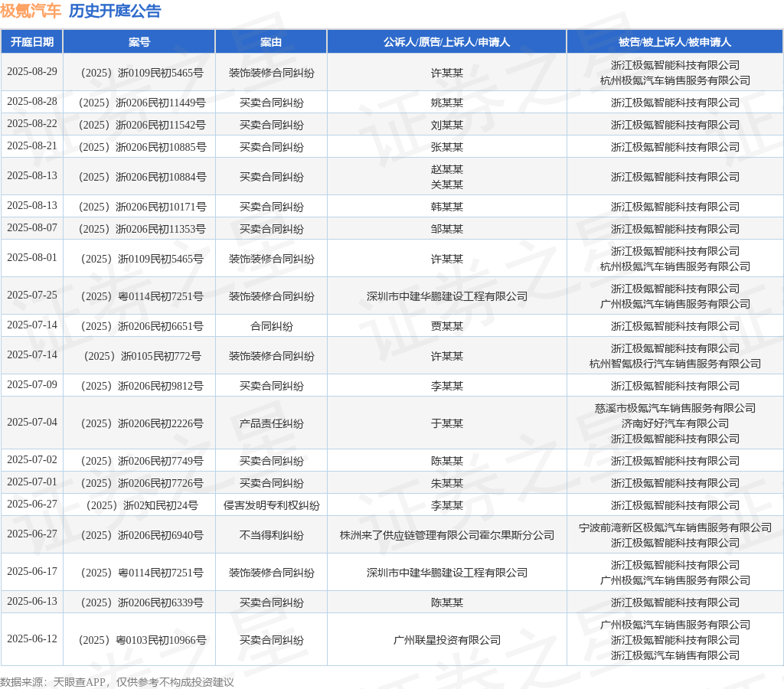
Task: Click the 产品责任纠纷 cause cell
Action: [272, 424]
